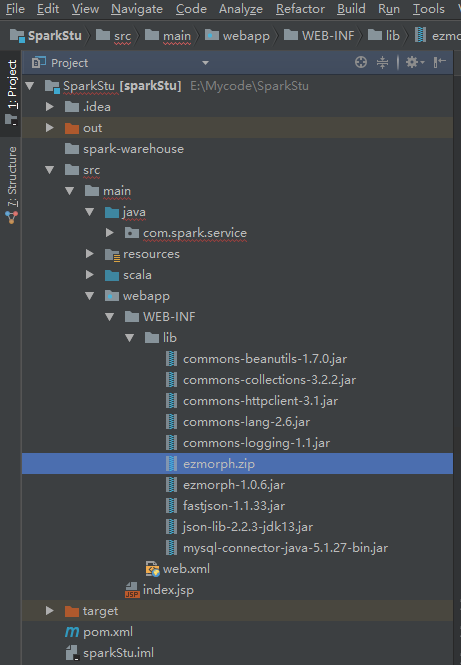The width and height of the screenshot is (461, 665).
Task: Click src breadcrumb in navigation bar
Action: click(x=114, y=36)
